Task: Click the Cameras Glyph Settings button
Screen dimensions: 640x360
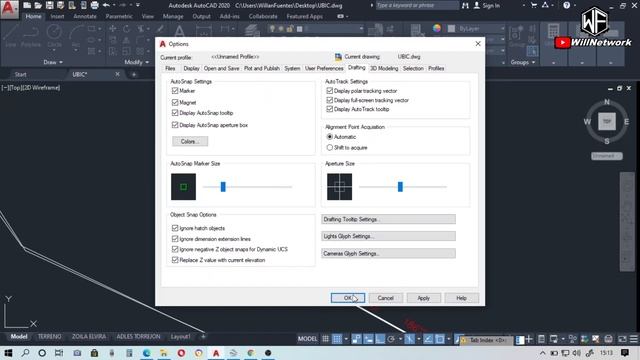Action: click(388, 253)
